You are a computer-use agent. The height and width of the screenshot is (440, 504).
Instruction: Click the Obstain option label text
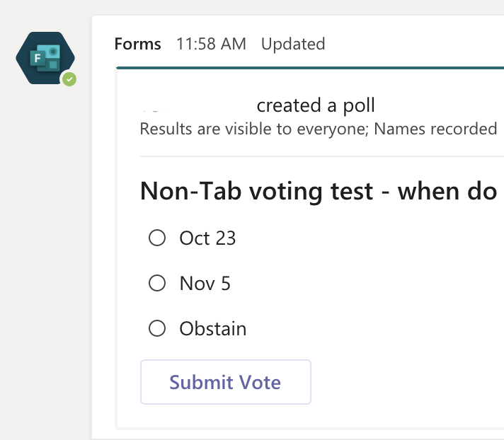[x=213, y=328]
